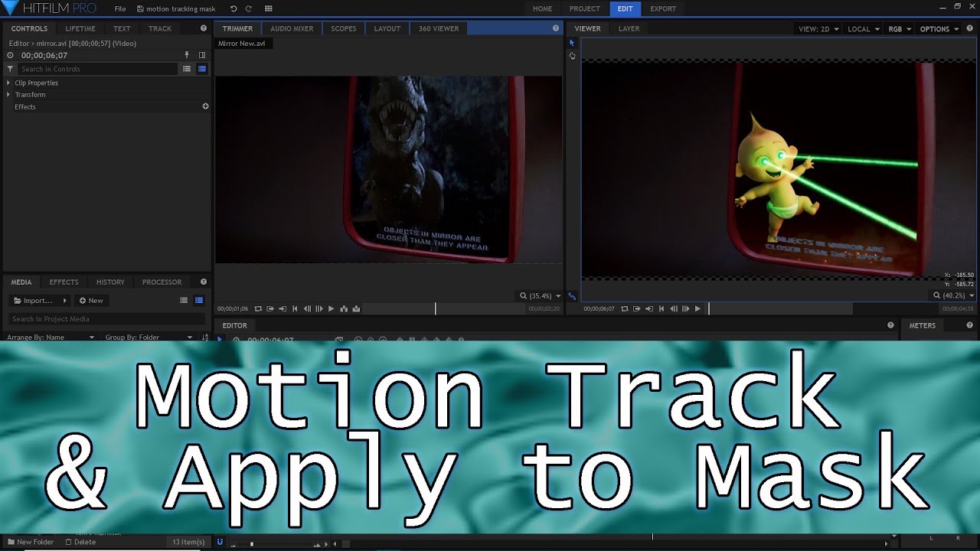Image resolution: width=980 pixels, height=551 pixels.
Task: Click the Delete button in Media
Action: (80, 542)
